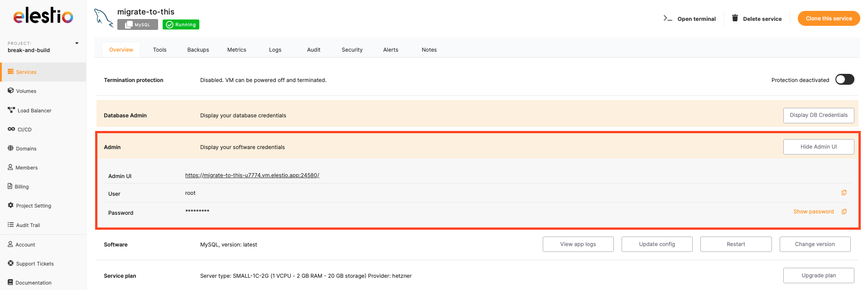
Task: Open the Account user icon
Action: click(x=10, y=244)
